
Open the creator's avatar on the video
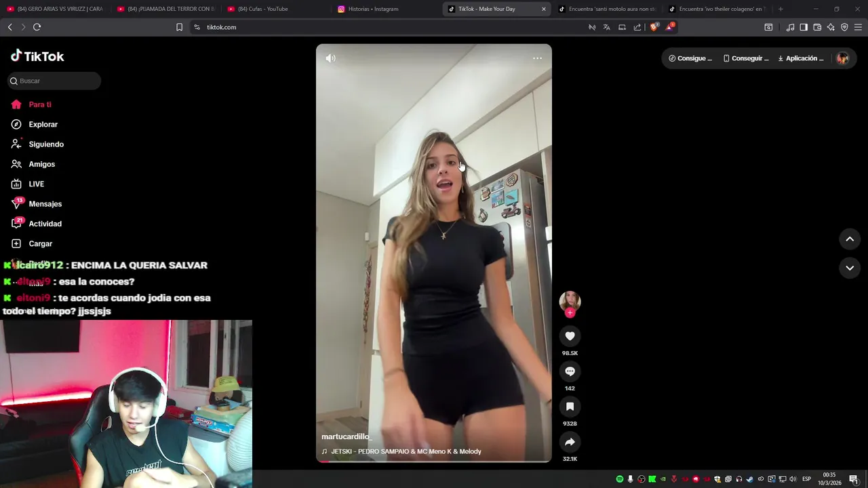click(x=570, y=301)
